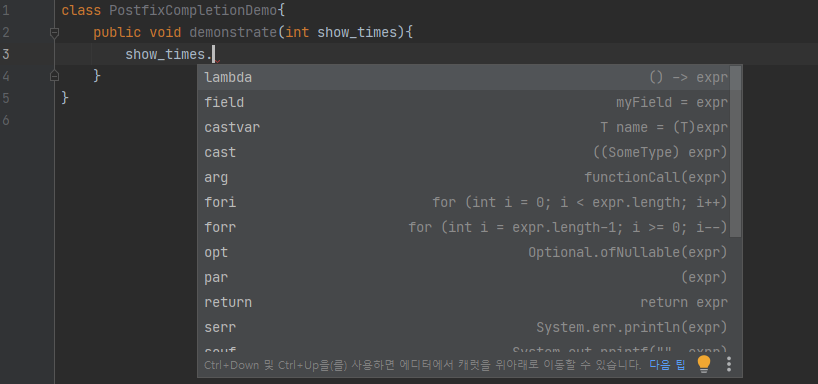
Task: Click the PostfixCompletionDemo class name
Action: click(194, 10)
